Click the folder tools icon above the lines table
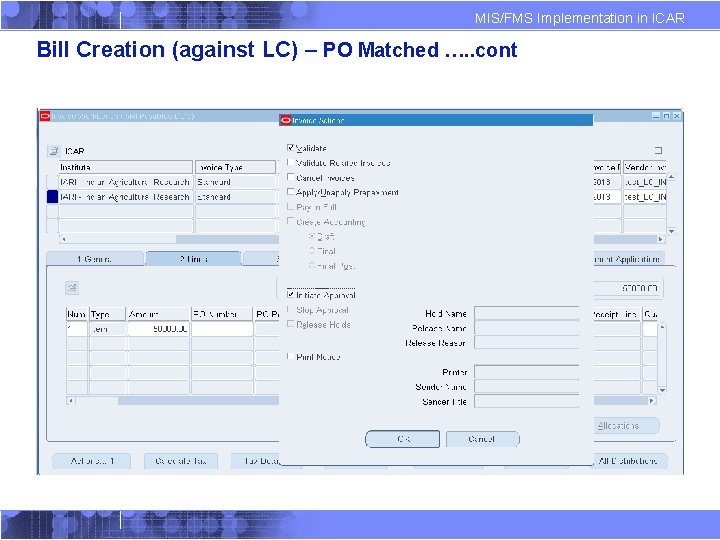The image size is (720, 540). pos(72,288)
